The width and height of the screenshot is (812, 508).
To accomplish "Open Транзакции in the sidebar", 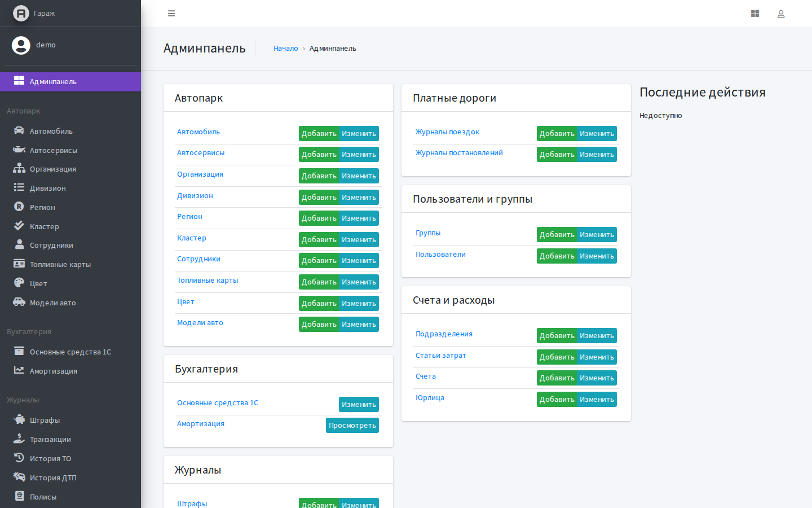I will coord(70,439).
